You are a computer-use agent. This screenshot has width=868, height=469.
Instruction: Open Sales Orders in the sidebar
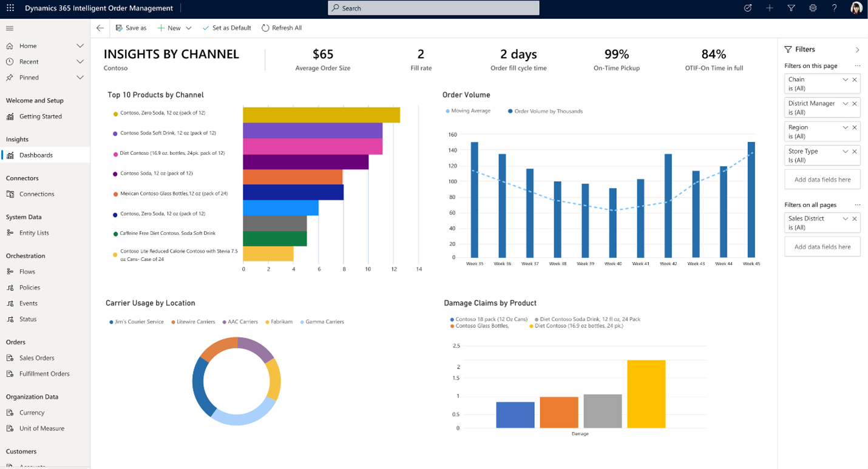click(x=36, y=358)
